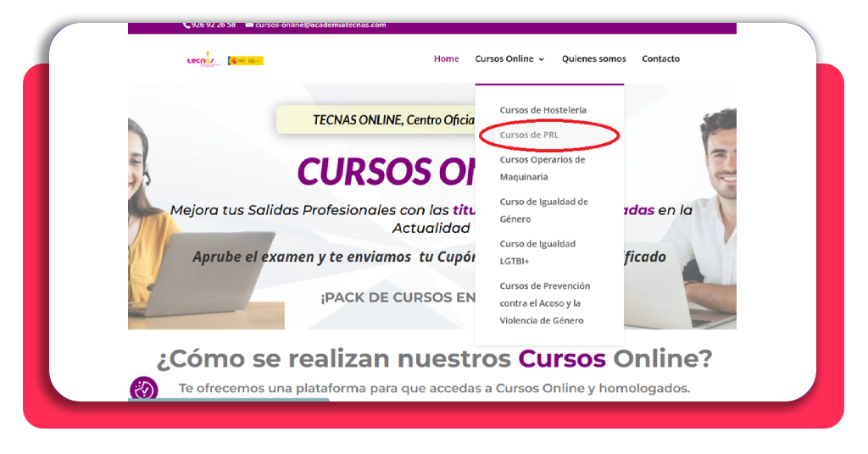This screenshot has width=868, height=454.
Task: Click the envelope email icon in the top bar
Action: pos(249,25)
